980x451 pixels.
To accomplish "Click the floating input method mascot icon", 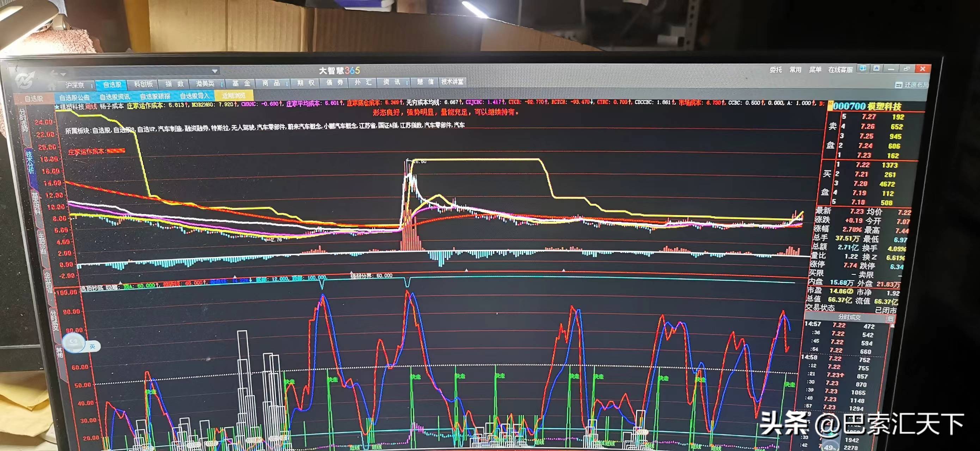I will pyautogui.click(x=74, y=343).
